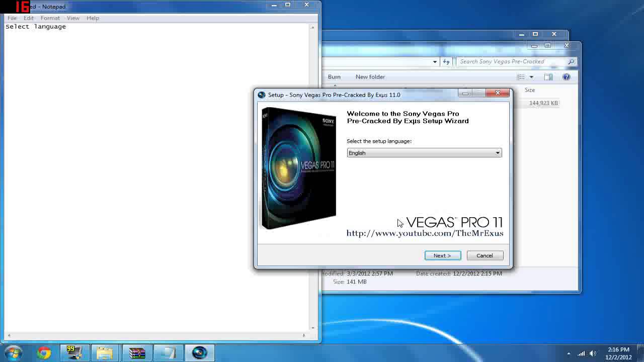The width and height of the screenshot is (644, 362).
Task: Maximize the Sony Vegas Pre-Cracked Explorer window
Action: pos(548,45)
